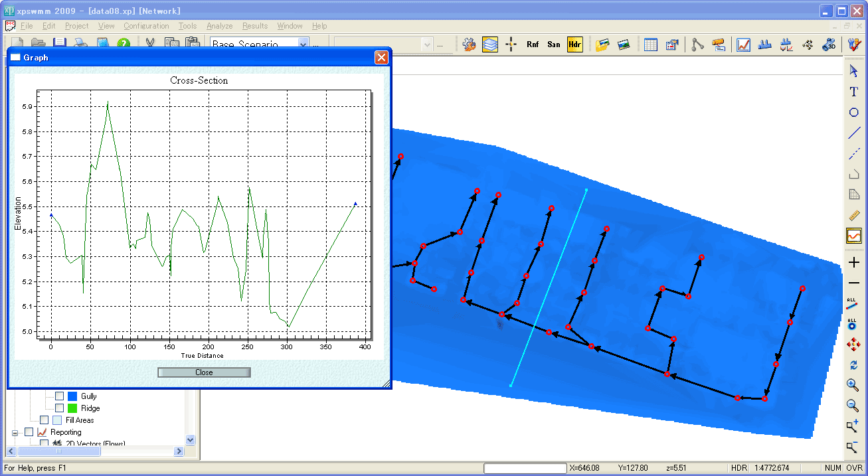Click the Cut scissors icon
The height and width of the screenshot is (476, 868).
pos(151,44)
